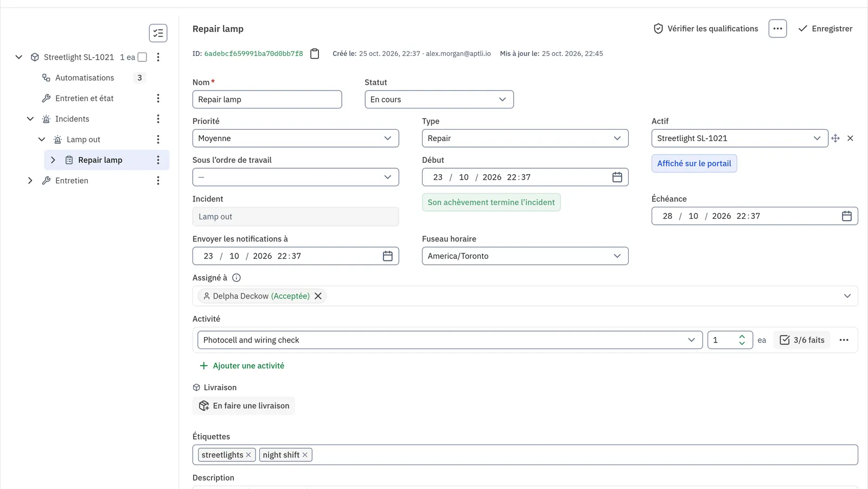The height and width of the screenshot is (489, 868).
Task: Click En faire une livraison
Action: (244, 406)
